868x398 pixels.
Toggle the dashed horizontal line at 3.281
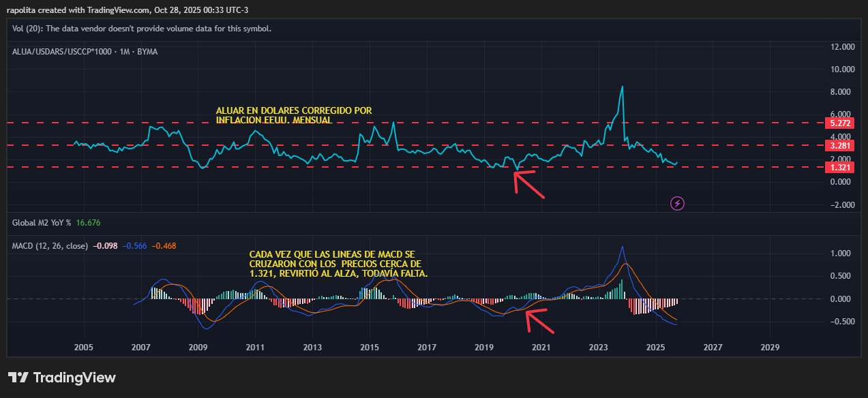pyautogui.click(x=839, y=145)
